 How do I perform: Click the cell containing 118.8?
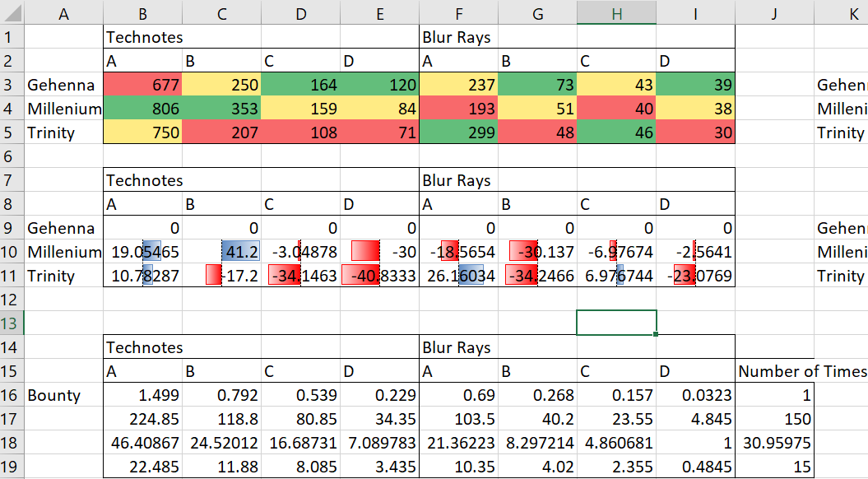pyautogui.click(x=221, y=419)
